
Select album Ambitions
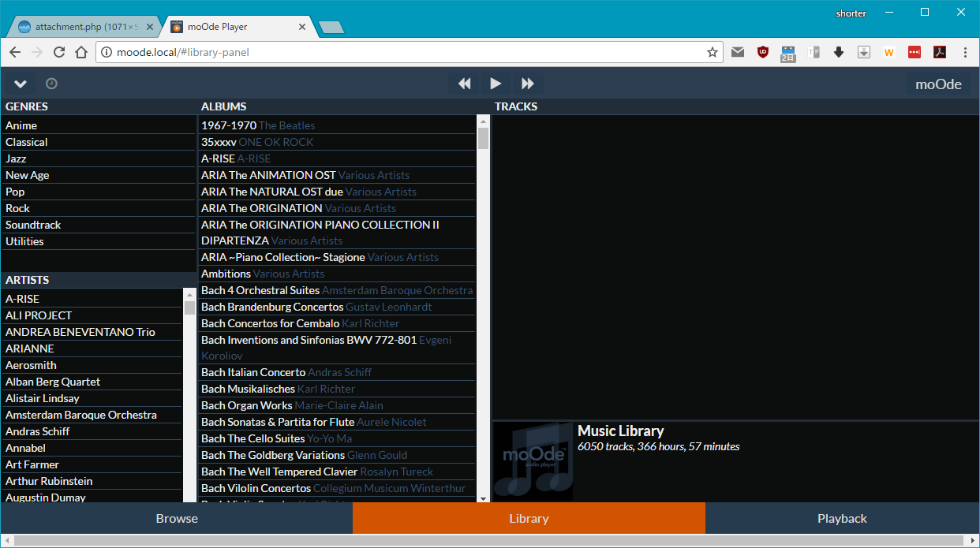click(337, 274)
